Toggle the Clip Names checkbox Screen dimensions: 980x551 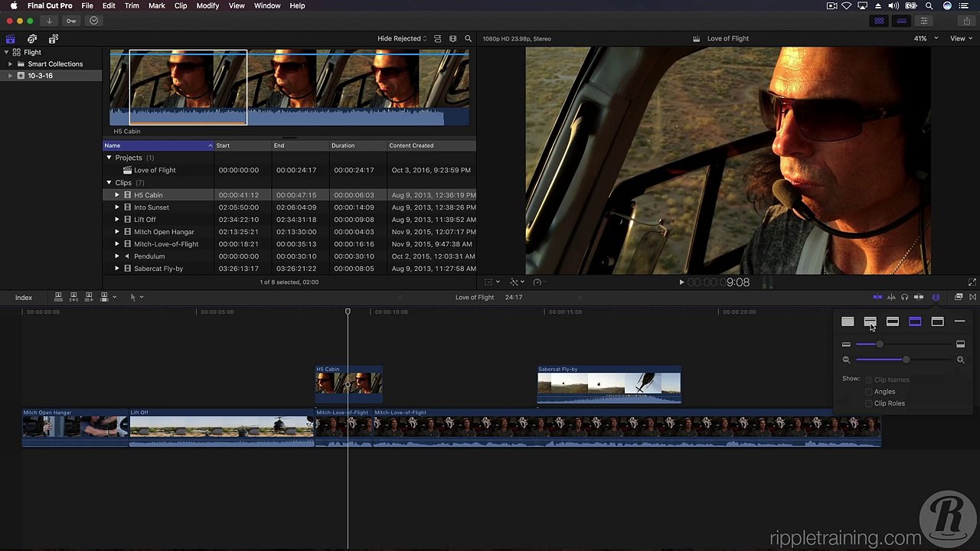(x=868, y=380)
